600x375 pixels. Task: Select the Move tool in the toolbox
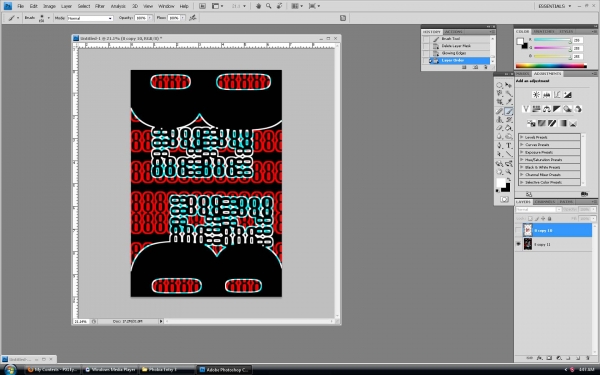point(509,85)
